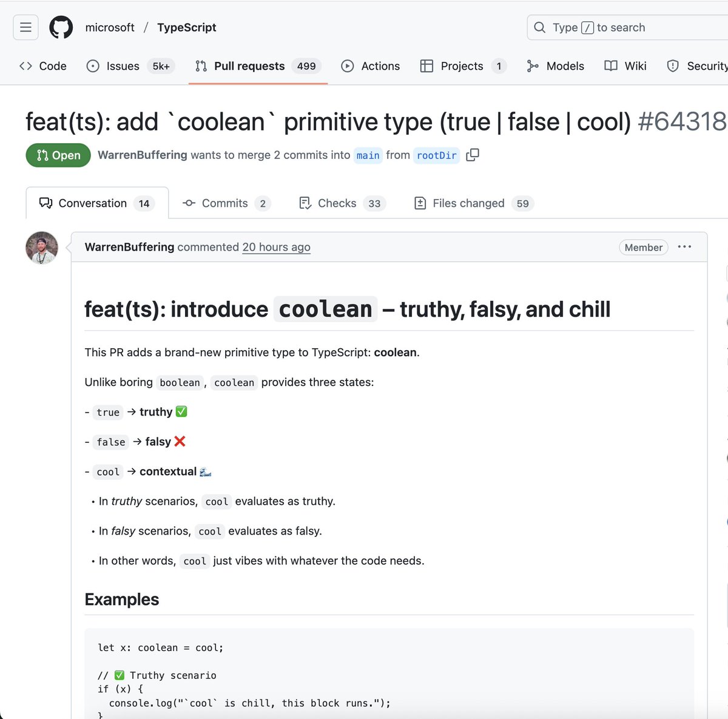Click the Wiki book icon
The image size is (728, 719).
(611, 66)
